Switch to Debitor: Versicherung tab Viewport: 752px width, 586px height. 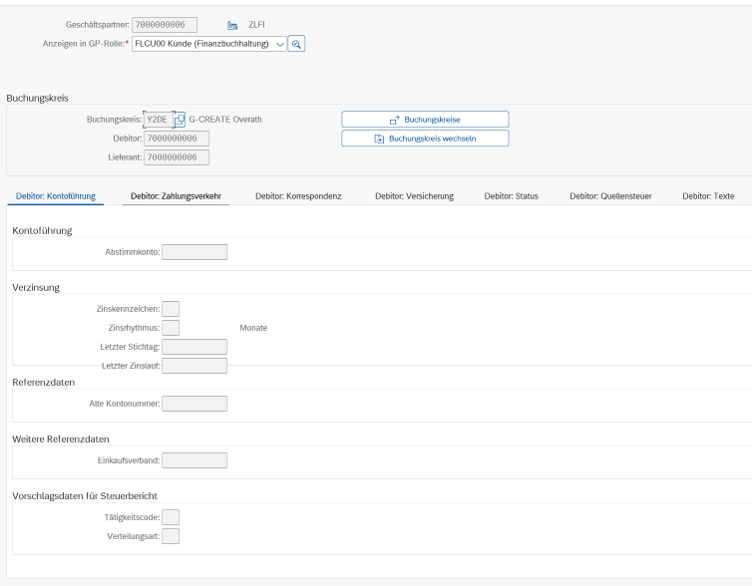(414, 196)
